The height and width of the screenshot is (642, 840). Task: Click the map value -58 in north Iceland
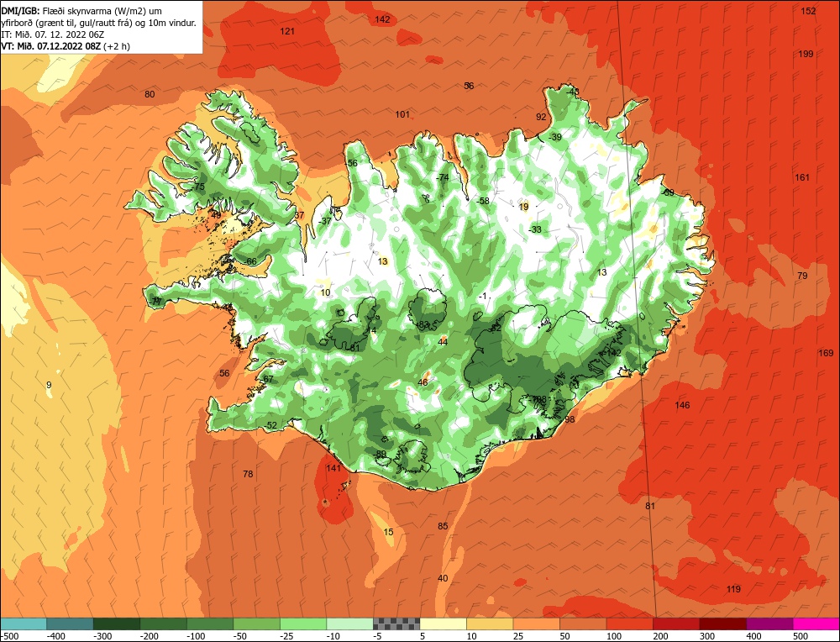(483, 201)
